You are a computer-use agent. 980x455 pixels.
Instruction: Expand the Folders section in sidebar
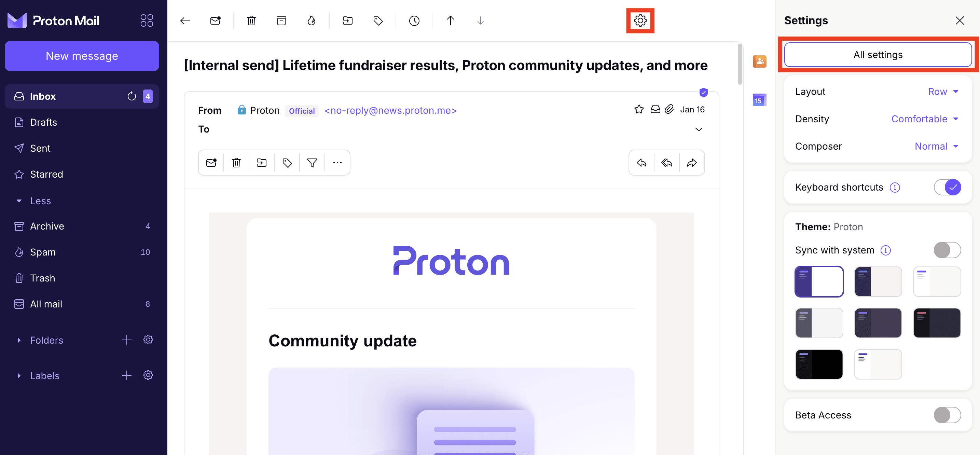(x=19, y=340)
